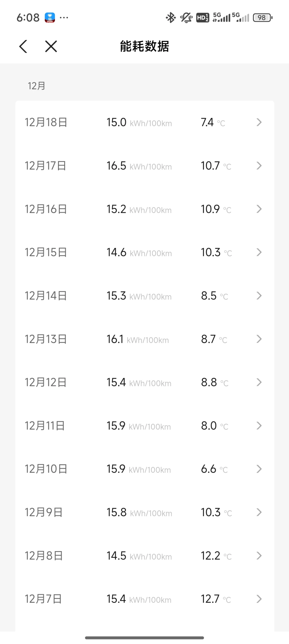Screen dimensions: 289x644
Task: Tap the bottom home gesture bar
Action: coord(144,638)
